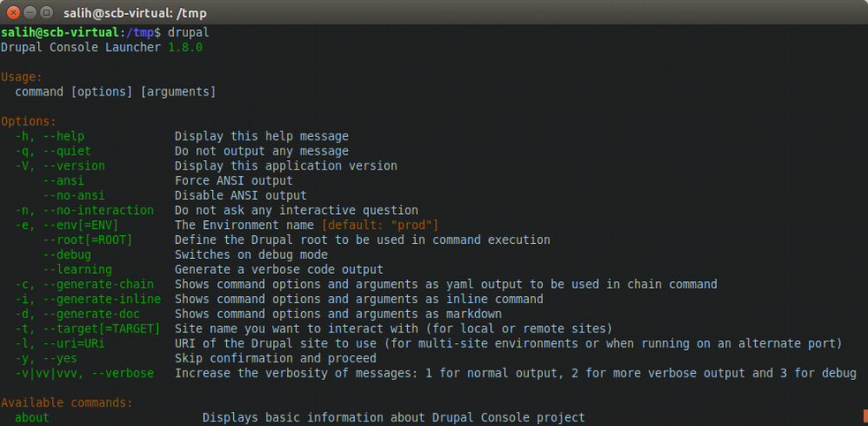Click the window title salih@scb-virtual: /tmp
Viewport: 868px width, 426px height.
(135, 12)
